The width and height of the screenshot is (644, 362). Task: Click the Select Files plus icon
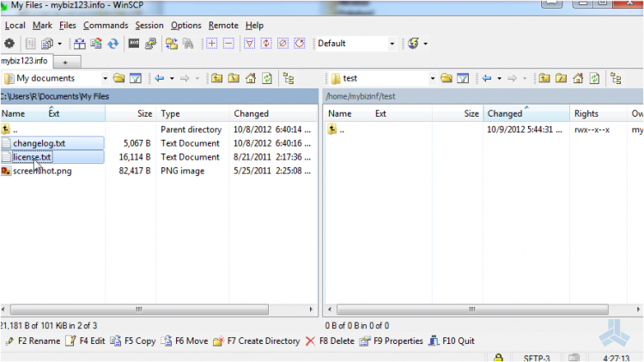(x=211, y=43)
